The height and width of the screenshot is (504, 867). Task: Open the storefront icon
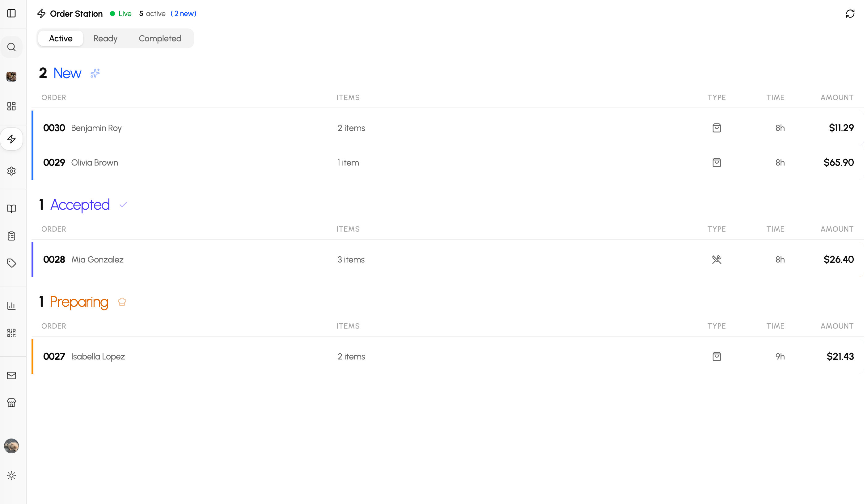pos(11,403)
